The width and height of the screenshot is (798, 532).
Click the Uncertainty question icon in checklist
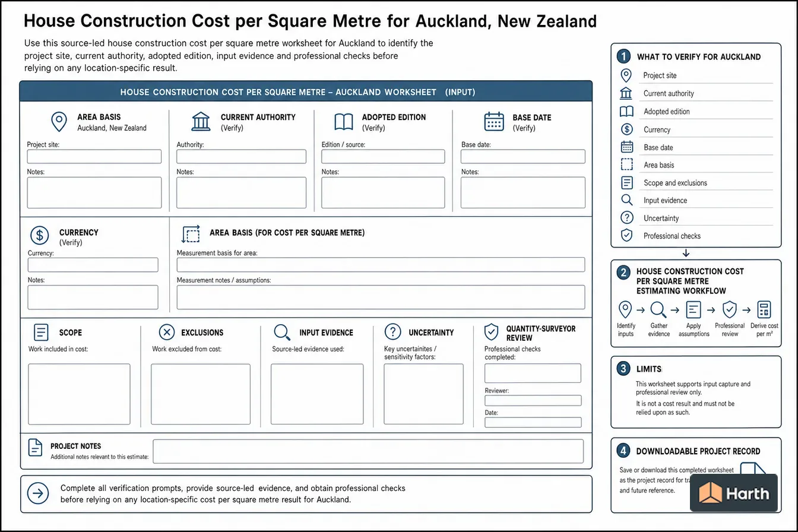tap(626, 218)
